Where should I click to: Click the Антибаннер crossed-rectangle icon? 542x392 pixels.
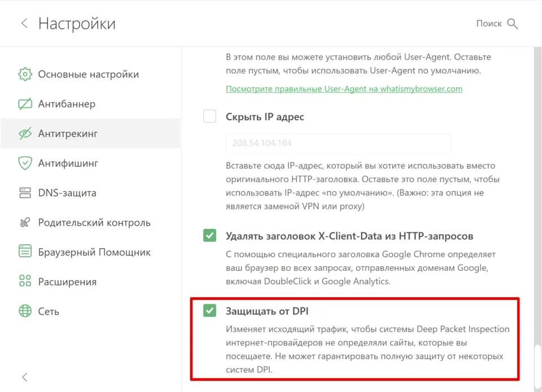click(x=25, y=104)
